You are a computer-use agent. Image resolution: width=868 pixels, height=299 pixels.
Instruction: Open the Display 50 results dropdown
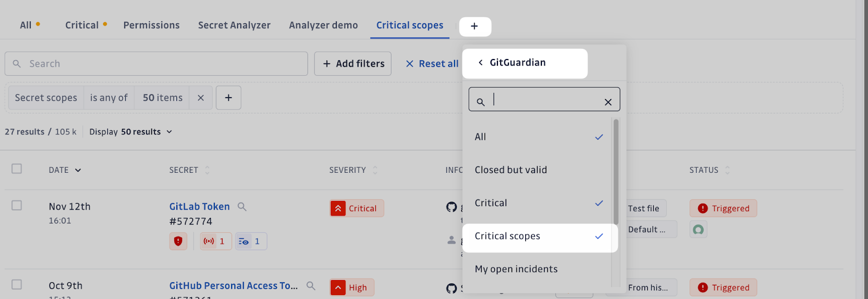pos(131,132)
